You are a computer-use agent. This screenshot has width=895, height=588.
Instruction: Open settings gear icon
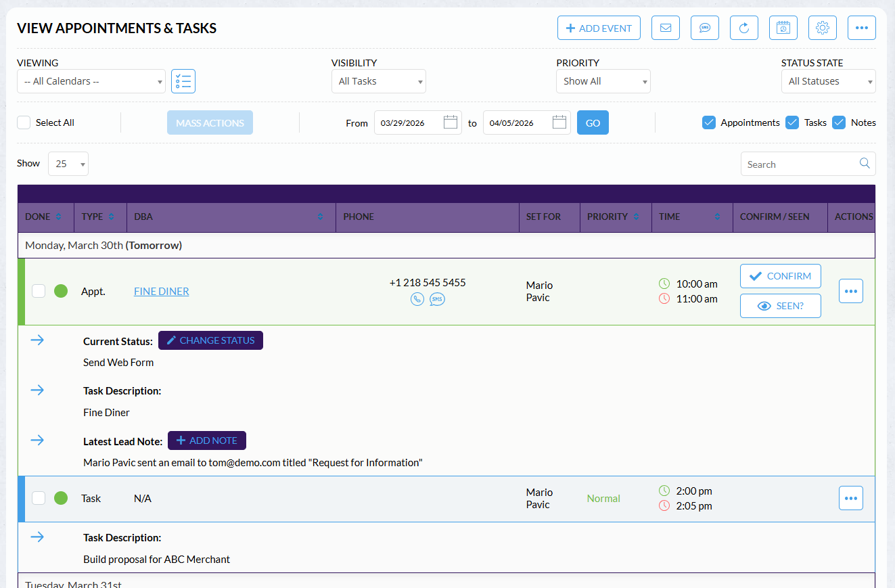[x=822, y=28]
